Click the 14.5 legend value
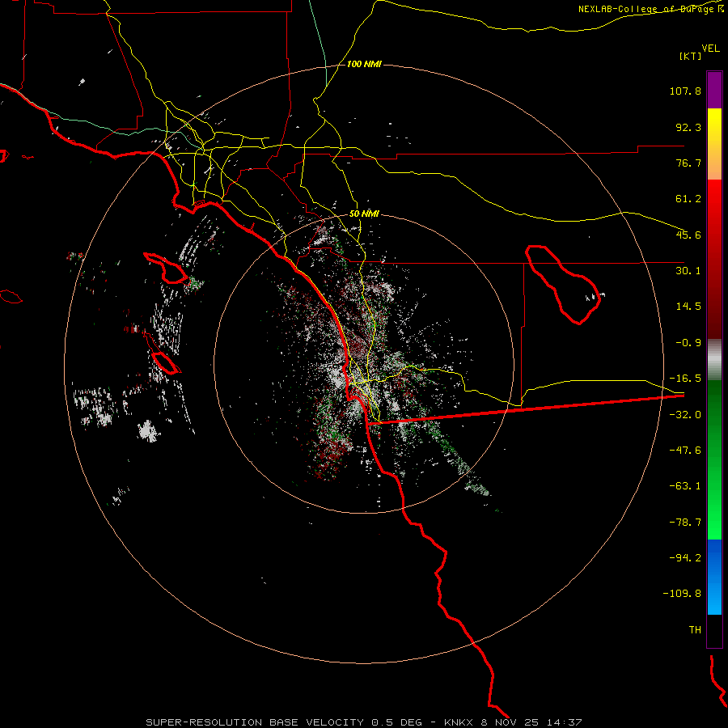 tap(688, 307)
